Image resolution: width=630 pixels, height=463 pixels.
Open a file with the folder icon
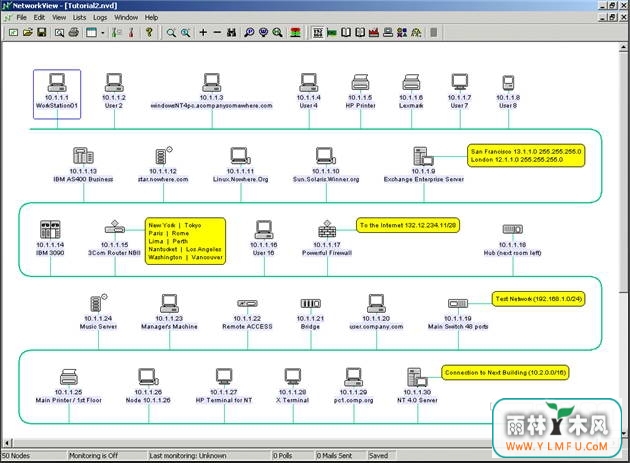(x=27, y=33)
